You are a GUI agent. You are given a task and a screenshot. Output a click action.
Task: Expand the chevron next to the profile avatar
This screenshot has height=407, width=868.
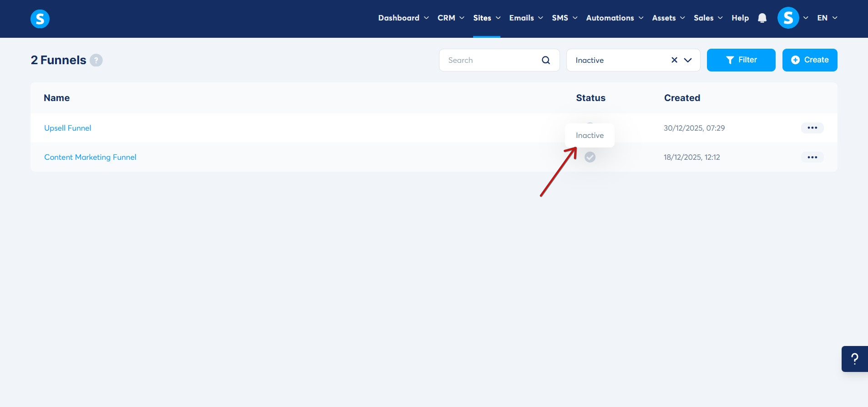(806, 18)
